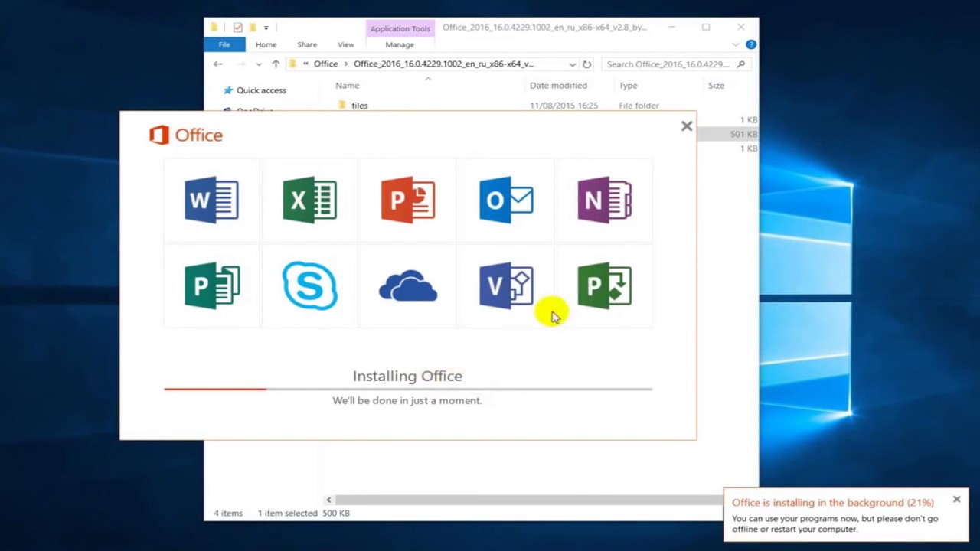Select Quick access in navigation pane

coord(261,90)
